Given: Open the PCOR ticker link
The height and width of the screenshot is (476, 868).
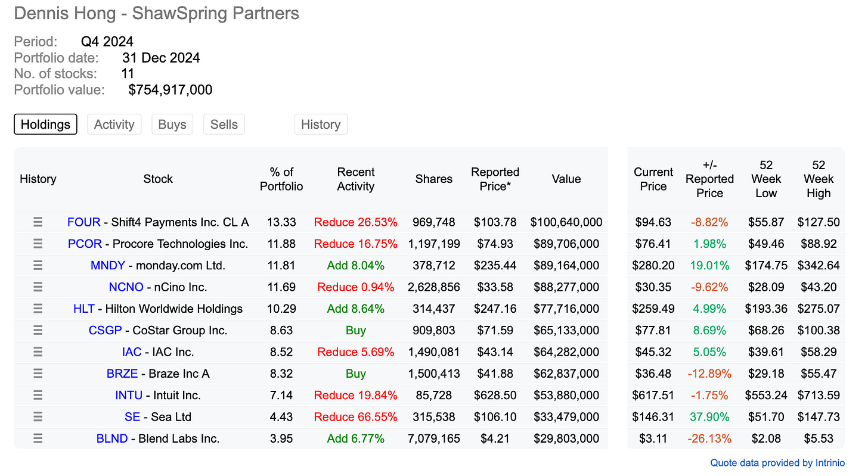Looking at the screenshot, I should [x=85, y=244].
